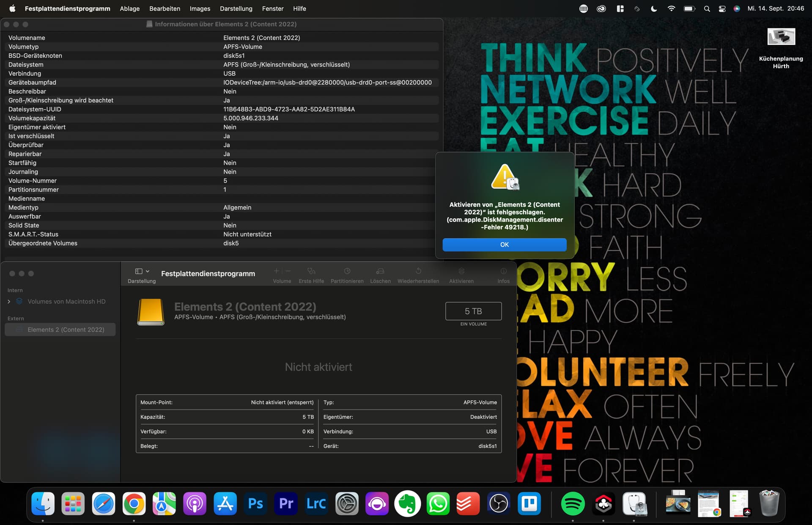The width and height of the screenshot is (812, 525).
Task: Click OK in the error dialog
Action: tap(504, 245)
